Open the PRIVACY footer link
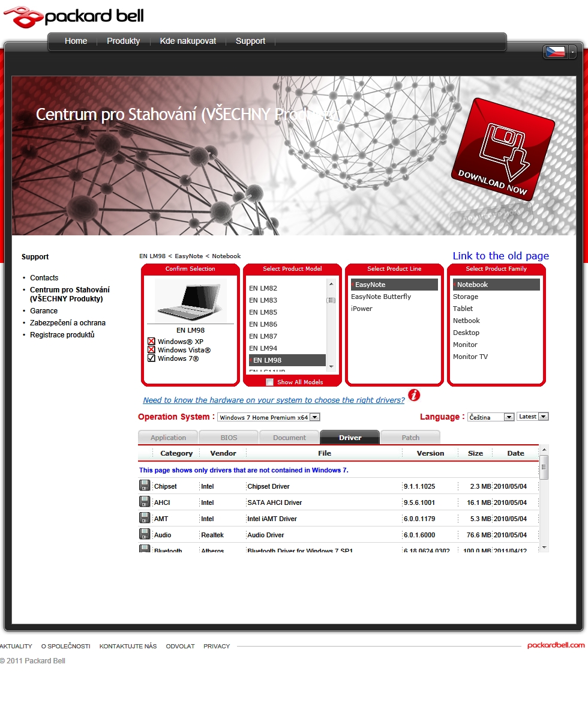Viewport: 588px width, 703px height. point(217,646)
